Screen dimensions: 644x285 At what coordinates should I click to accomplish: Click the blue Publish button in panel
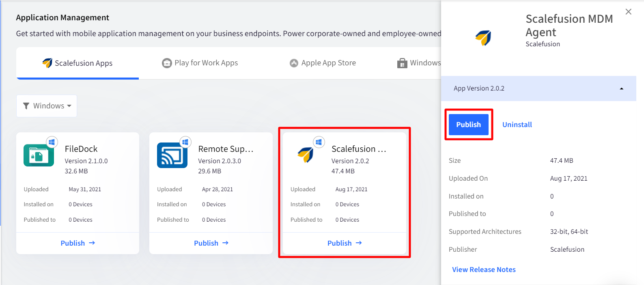pyautogui.click(x=469, y=125)
